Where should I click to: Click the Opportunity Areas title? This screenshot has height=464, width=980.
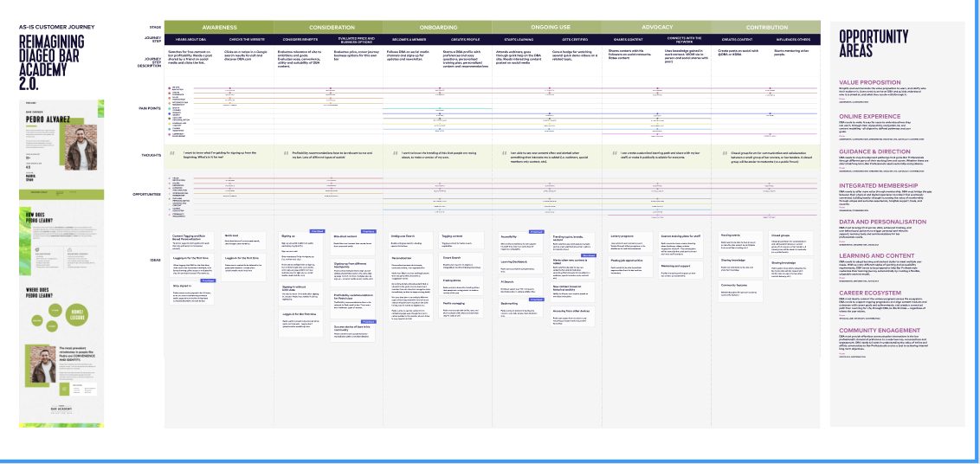(874, 44)
